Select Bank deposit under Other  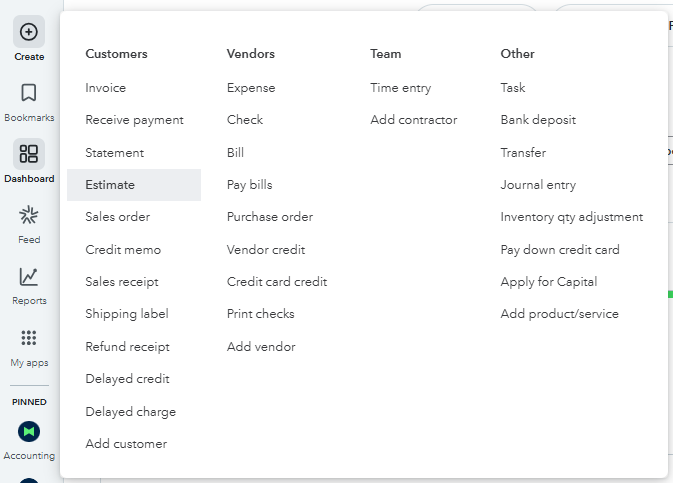click(538, 120)
